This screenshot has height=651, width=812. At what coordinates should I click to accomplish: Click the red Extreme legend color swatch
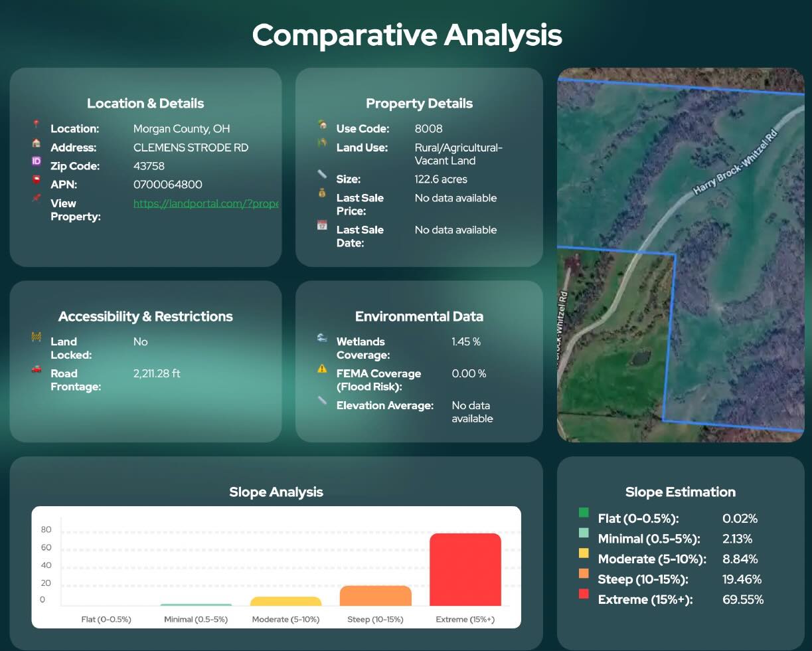coord(584,594)
